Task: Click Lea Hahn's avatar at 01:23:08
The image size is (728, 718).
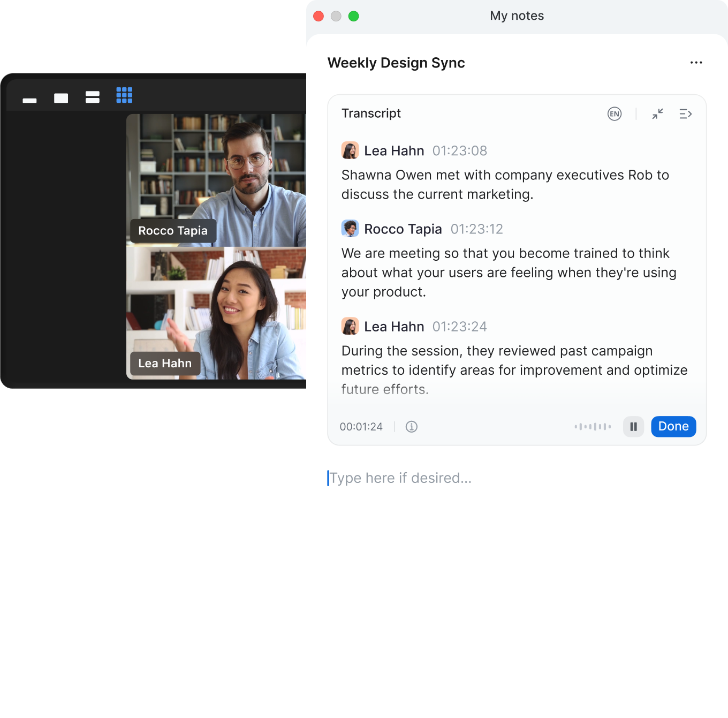Action: pyautogui.click(x=350, y=150)
